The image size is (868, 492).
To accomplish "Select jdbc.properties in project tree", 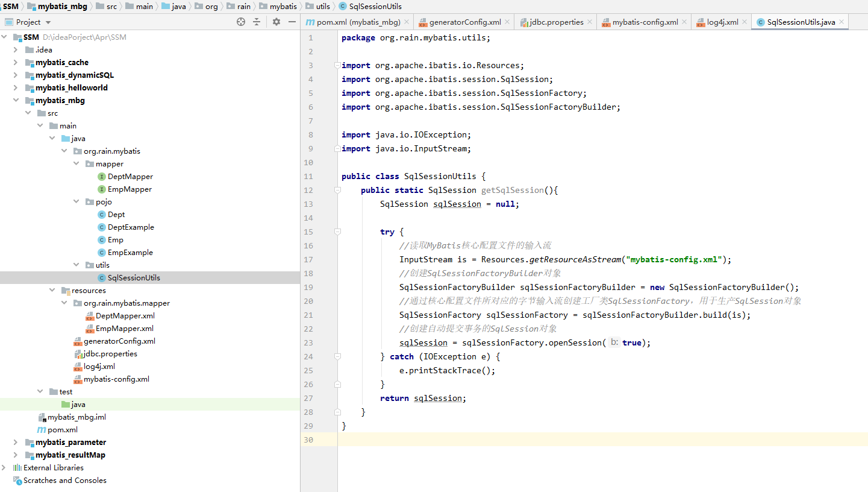I will (105, 353).
